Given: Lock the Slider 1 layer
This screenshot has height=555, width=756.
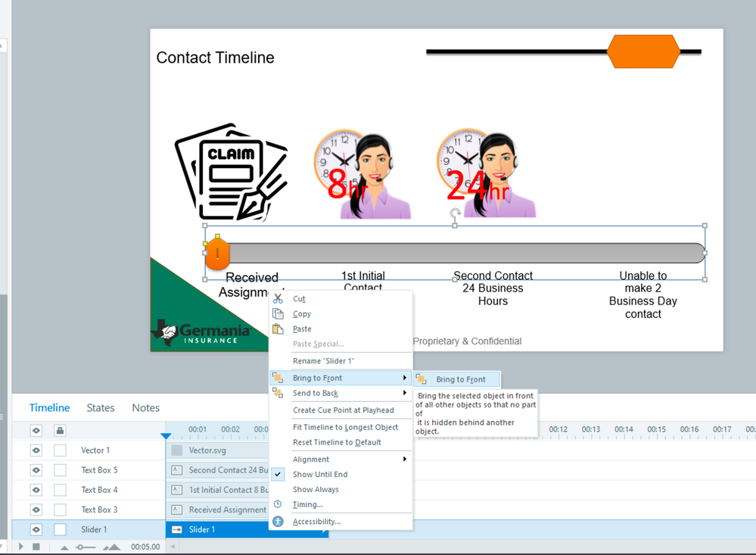Looking at the screenshot, I should (60, 529).
